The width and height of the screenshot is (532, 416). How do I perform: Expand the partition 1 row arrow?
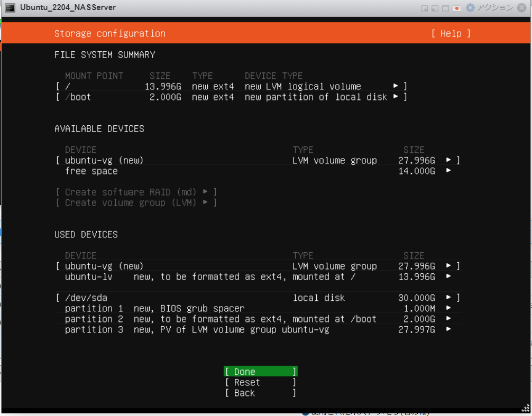pyautogui.click(x=448, y=308)
